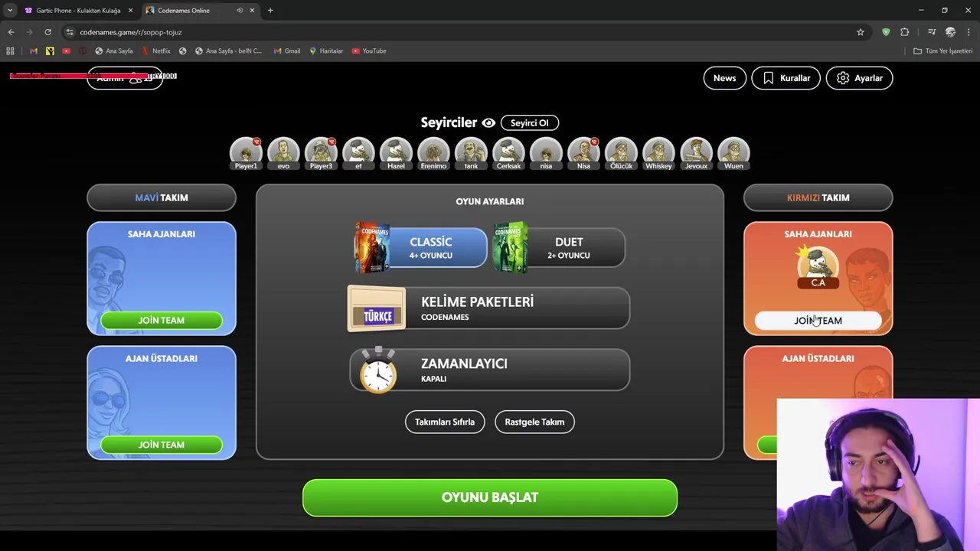Open the browser extensions puzzle icon
The width and height of the screenshot is (980, 551).
pos(905,32)
